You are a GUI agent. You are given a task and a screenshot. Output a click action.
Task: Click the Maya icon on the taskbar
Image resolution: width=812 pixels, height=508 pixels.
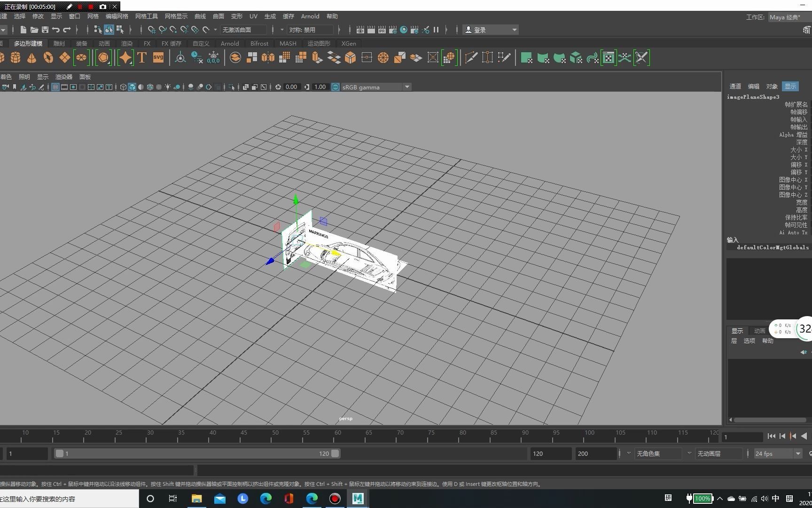tap(358, 498)
